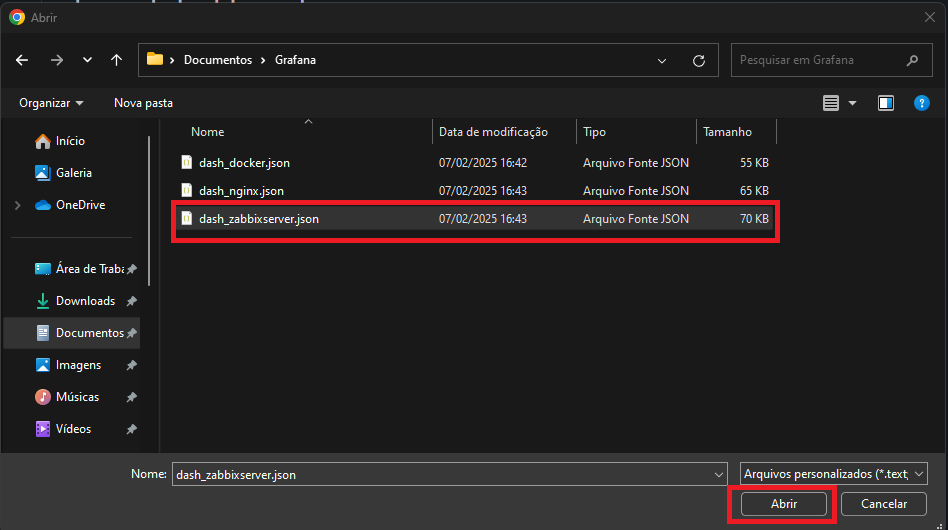Open the Imagens quick access folder
The height and width of the screenshot is (530, 948).
[x=78, y=365]
